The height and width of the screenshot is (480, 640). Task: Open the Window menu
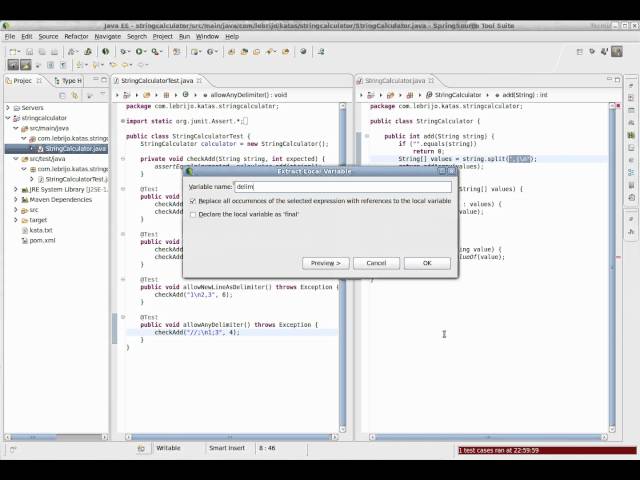click(207, 37)
